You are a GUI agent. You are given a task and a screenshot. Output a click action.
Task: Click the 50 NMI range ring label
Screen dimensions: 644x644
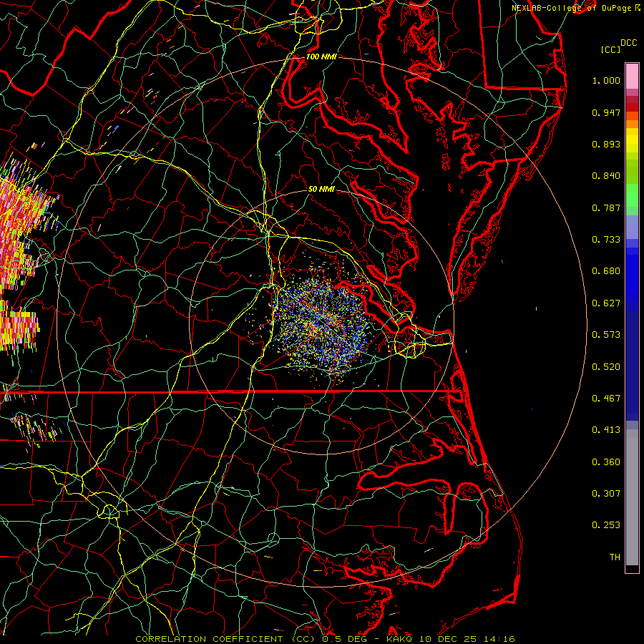pyautogui.click(x=321, y=189)
